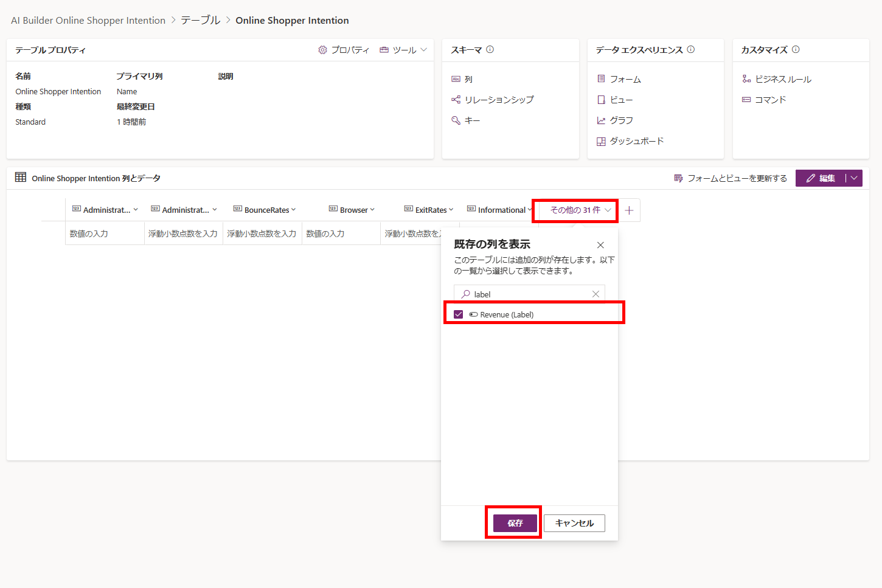This screenshot has width=882, height=588.
Task: Open リレーションシップ link
Action: 499,100
